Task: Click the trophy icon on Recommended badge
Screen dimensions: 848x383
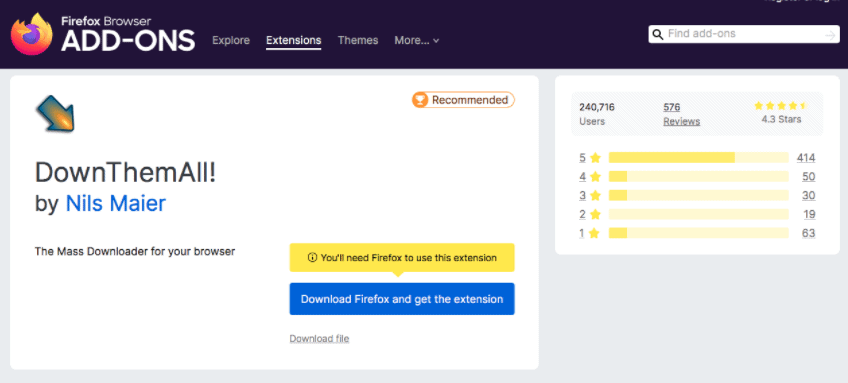Action: (420, 100)
